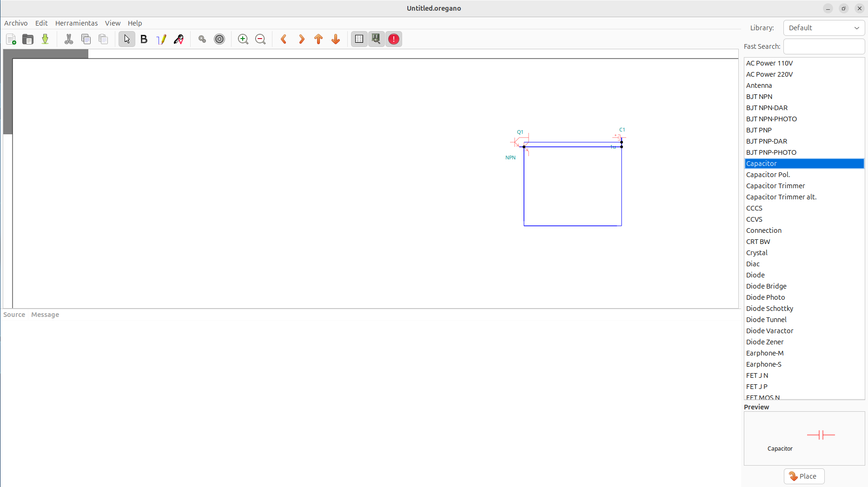Open the Library dropdown
Image resolution: width=868 pixels, height=487 pixels.
tap(823, 28)
